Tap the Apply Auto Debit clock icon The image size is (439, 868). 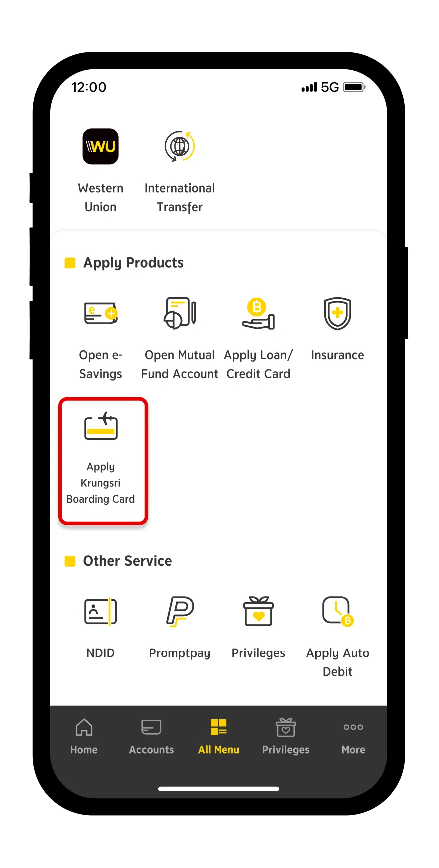[338, 611]
